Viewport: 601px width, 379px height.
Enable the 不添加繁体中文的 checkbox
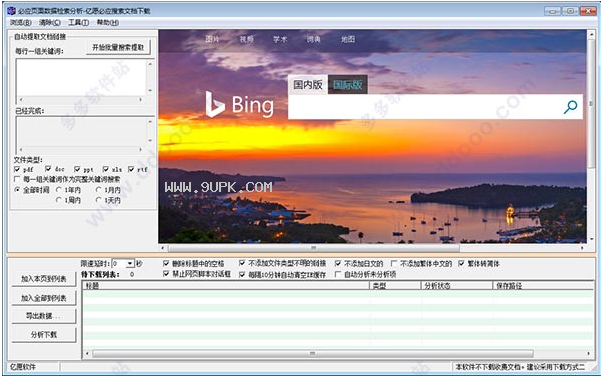pyautogui.click(x=394, y=264)
